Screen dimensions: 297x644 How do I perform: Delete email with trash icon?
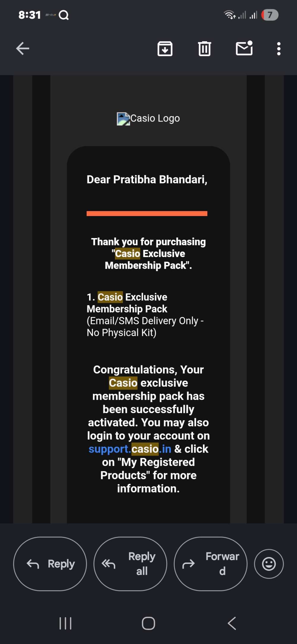coord(204,49)
